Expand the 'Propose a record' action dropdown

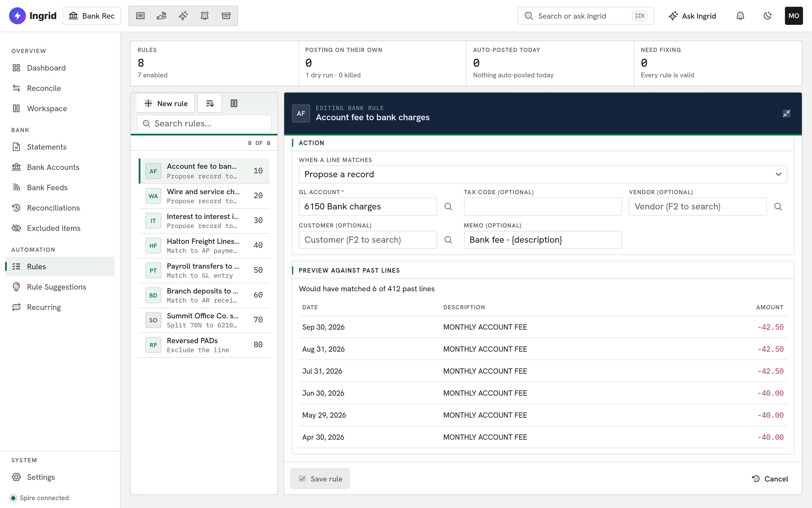[x=542, y=174]
